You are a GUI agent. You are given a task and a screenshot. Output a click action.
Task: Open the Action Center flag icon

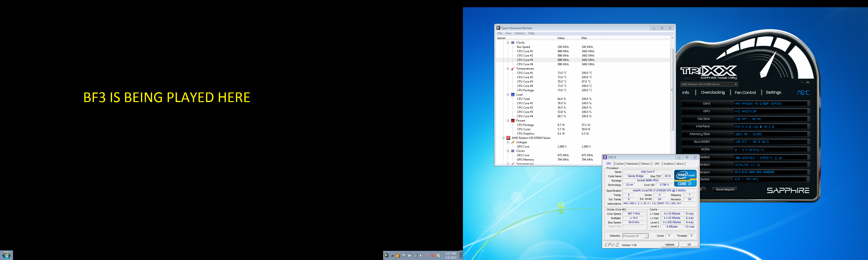[404, 256]
